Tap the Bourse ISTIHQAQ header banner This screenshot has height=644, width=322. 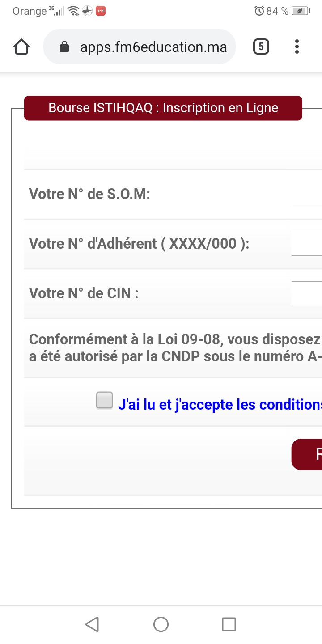click(x=163, y=108)
